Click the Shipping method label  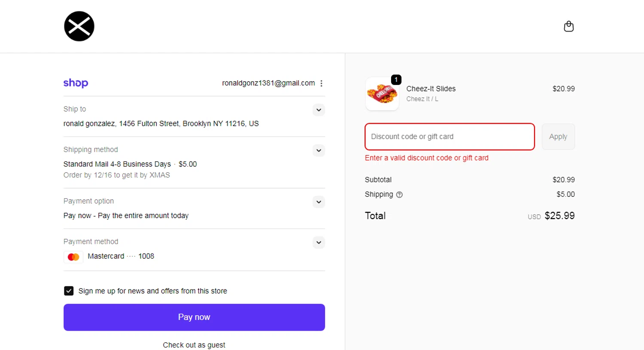(91, 149)
